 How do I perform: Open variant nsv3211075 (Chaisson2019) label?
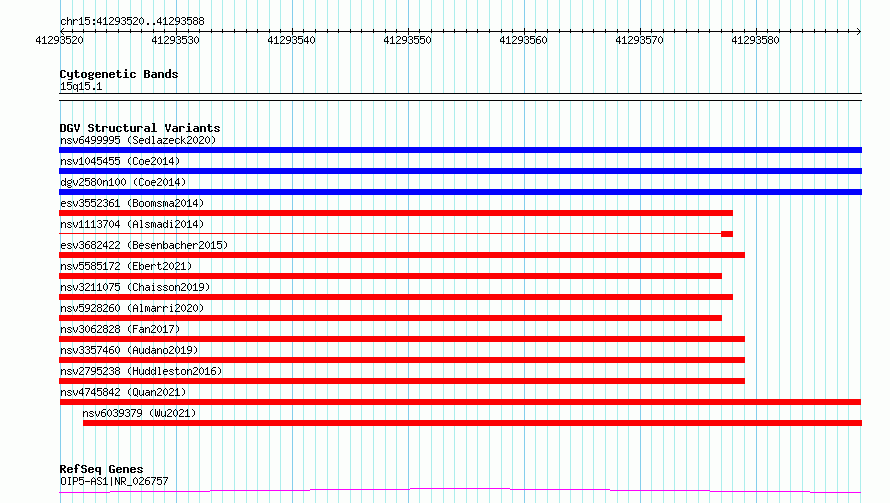click(x=135, y=287)
